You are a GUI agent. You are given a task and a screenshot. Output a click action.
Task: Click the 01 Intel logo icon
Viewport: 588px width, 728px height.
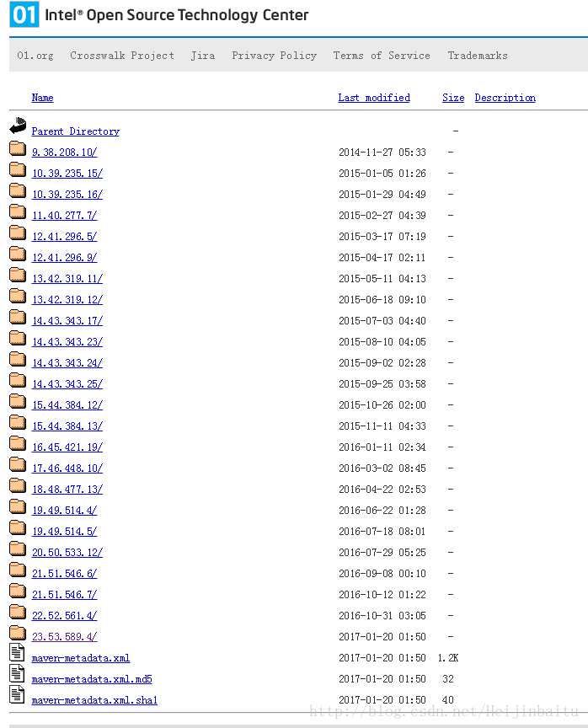24,14
